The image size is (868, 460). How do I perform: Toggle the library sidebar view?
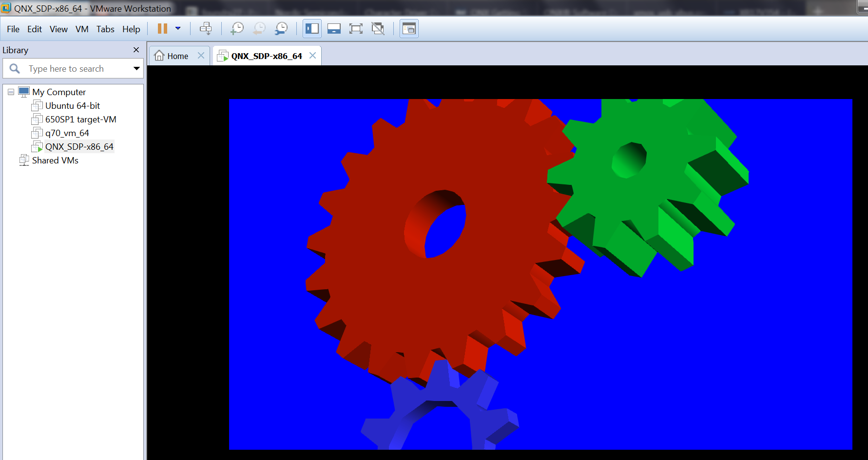coord(312,29)
